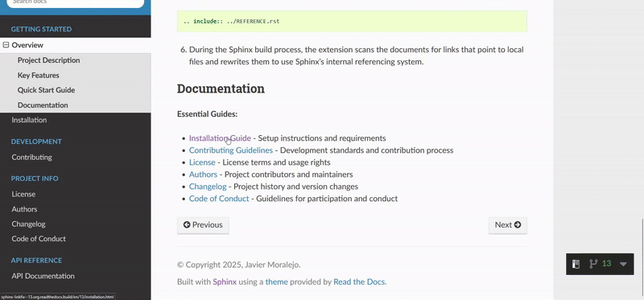Follow the Authors link in Essential Guides
The height and width of the screenshot is (300, 644).
[x=203, y=175]
